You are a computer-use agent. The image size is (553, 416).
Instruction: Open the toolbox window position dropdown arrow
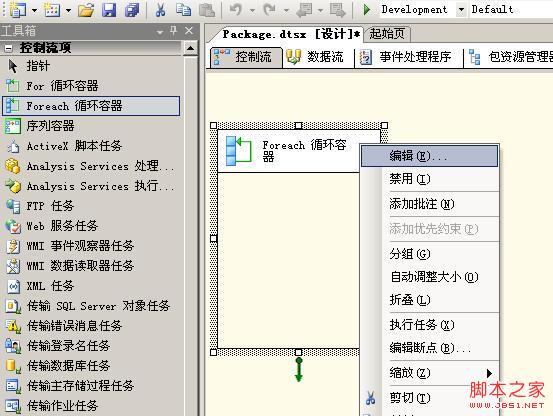160,32
